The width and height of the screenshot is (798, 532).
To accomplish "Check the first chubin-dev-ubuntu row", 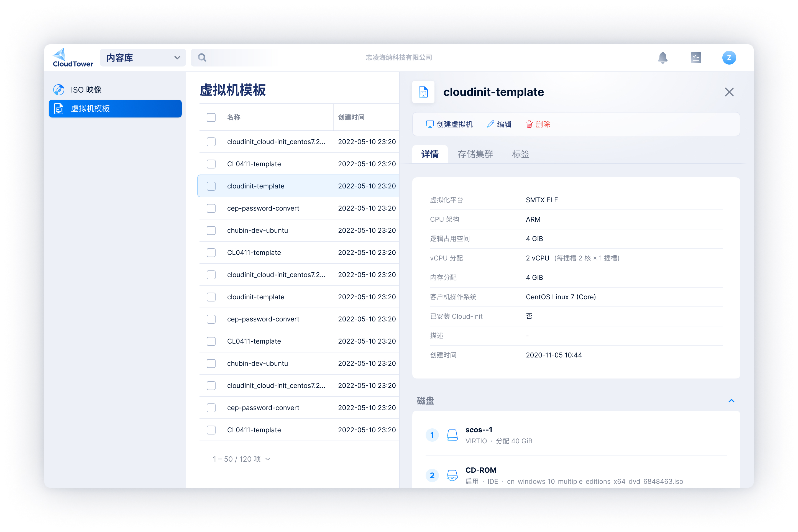I will click(x=211, y=231).
